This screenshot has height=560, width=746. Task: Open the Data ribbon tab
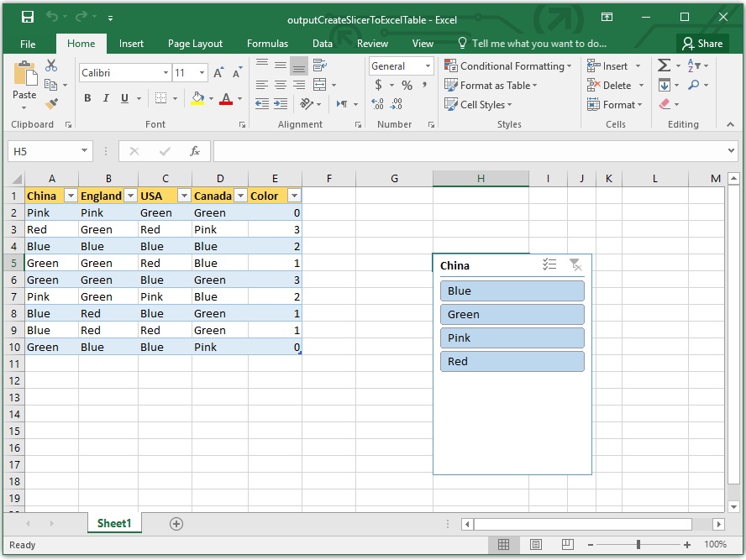[323, 43]
